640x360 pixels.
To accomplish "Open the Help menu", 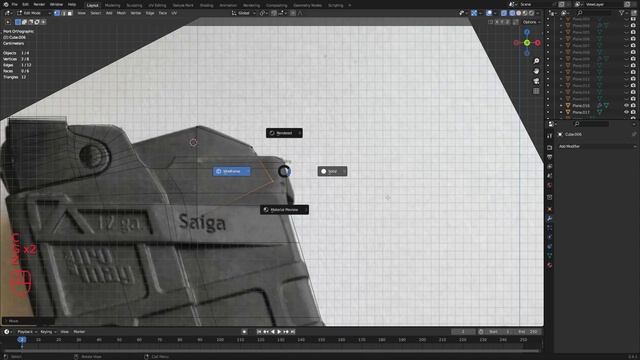I will click(72, 4).
